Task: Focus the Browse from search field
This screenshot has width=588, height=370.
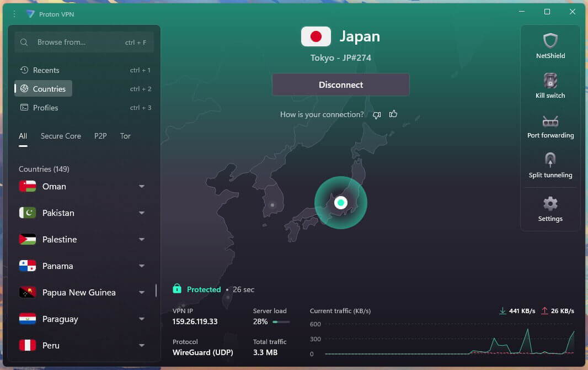Action: (x=84, y=42)
